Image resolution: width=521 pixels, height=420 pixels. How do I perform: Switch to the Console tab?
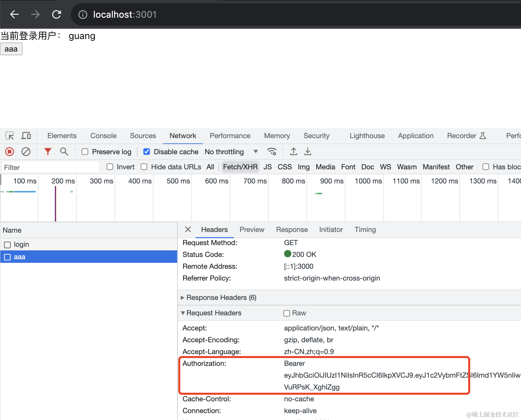[103, 136]
